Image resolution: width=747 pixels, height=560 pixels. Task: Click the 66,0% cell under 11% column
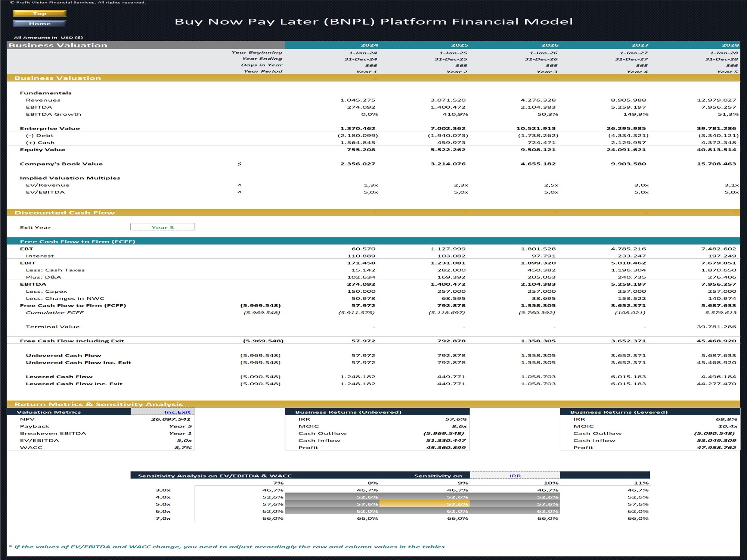[x=638, y=518]
